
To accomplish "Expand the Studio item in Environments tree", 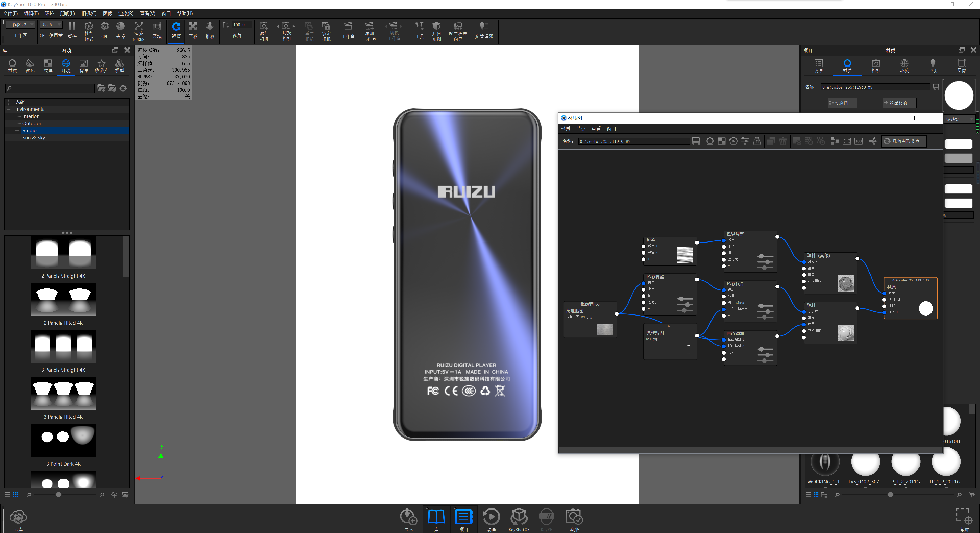I will coord(17,130).
